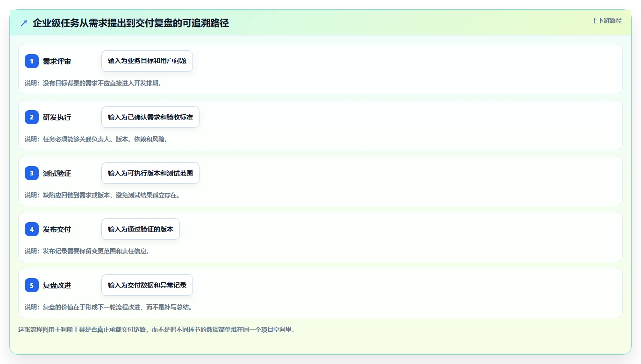Click the 输入为业务目标和用户问题 chip
641x364 pixels.
point(147,61)
